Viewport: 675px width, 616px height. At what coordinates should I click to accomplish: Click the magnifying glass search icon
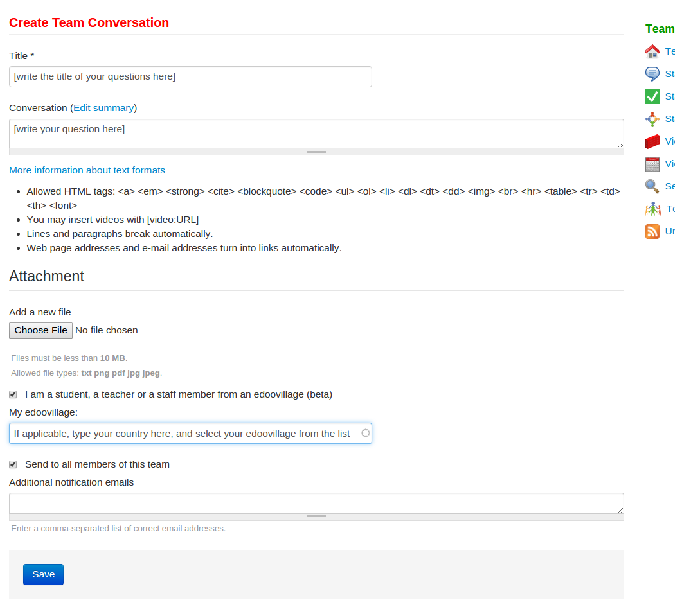click(x=652, y=186)
